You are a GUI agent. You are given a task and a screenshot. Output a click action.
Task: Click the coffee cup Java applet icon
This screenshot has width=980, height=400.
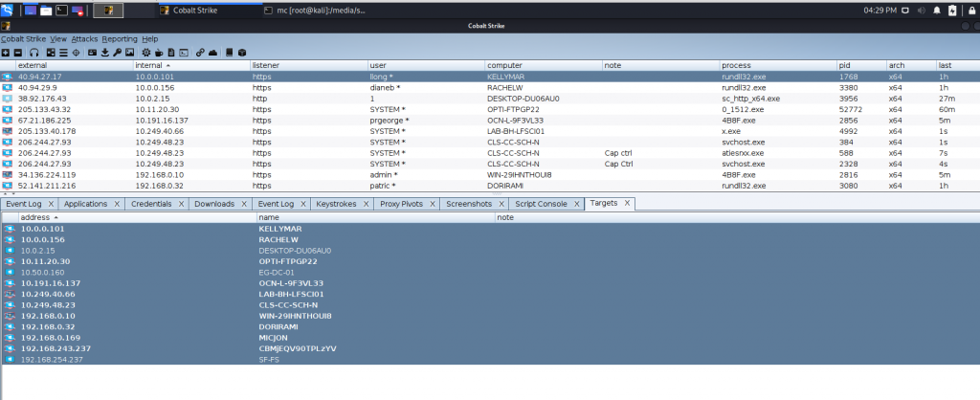point(159,53)
